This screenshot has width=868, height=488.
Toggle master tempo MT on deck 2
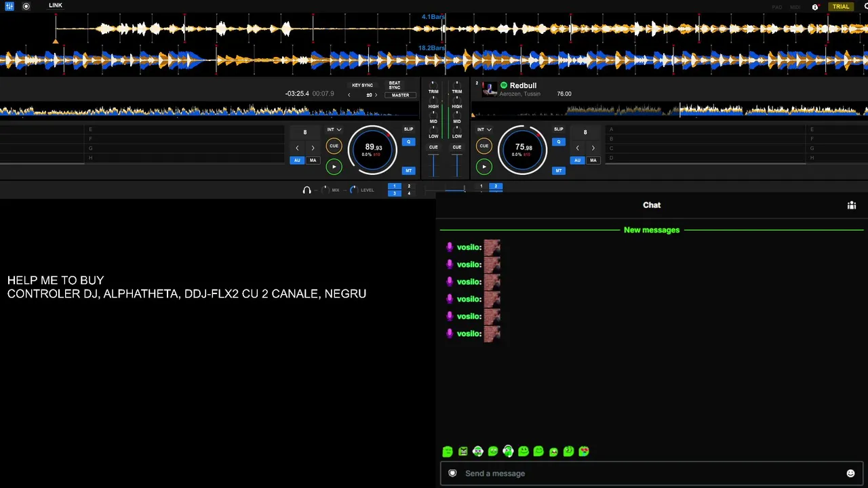(x=558, y=170)
